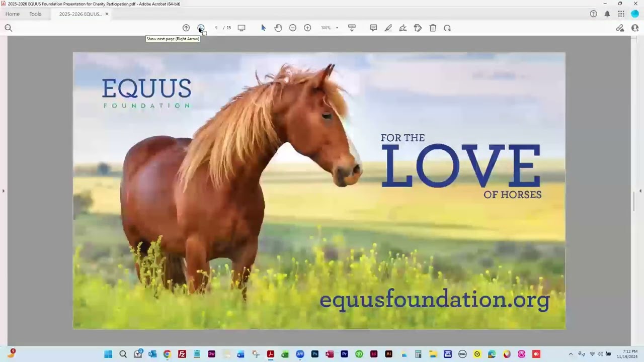Image resolution: width=644 pixels, height=362 pixels.
Task: Switch to the Tools tab
Action: [35, 14]
